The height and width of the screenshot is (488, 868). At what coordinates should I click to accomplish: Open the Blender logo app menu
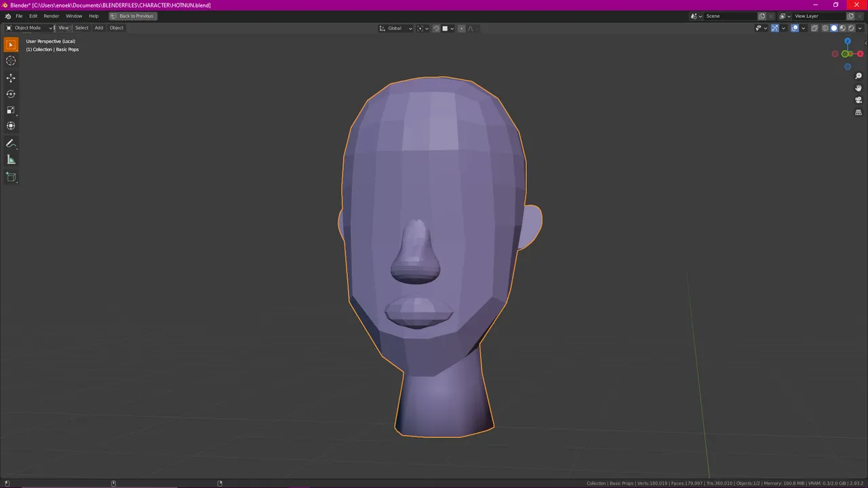7,16
